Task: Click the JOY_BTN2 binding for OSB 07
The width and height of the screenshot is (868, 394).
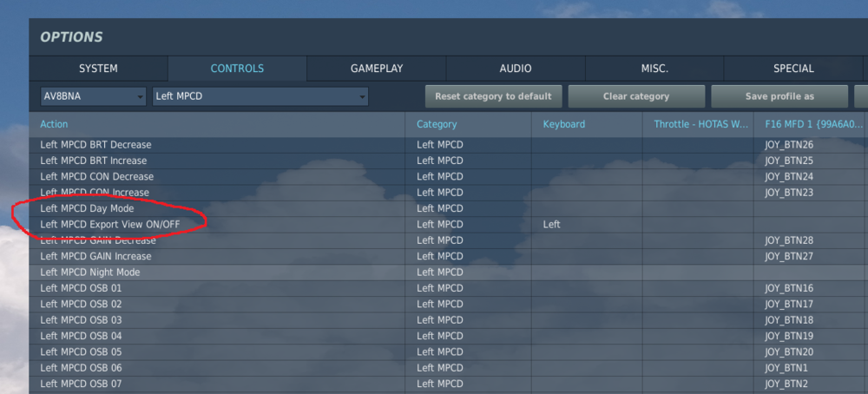Action: point(811,384)
